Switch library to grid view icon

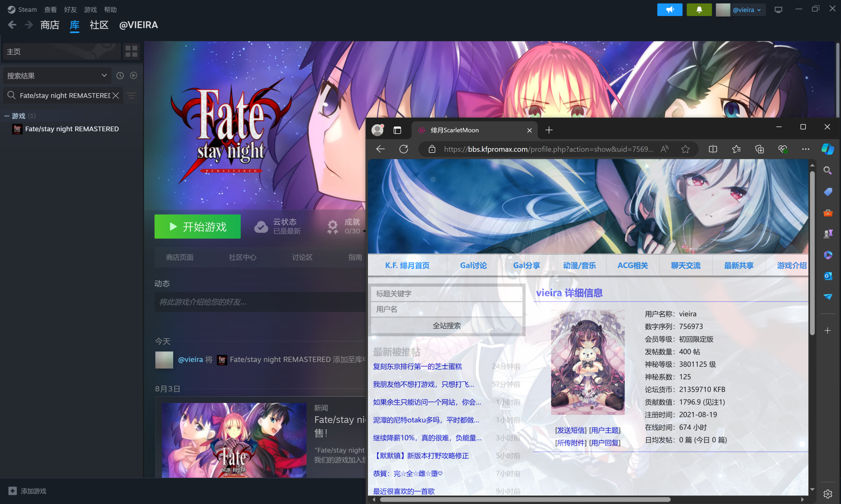click(x=131, y=51)
